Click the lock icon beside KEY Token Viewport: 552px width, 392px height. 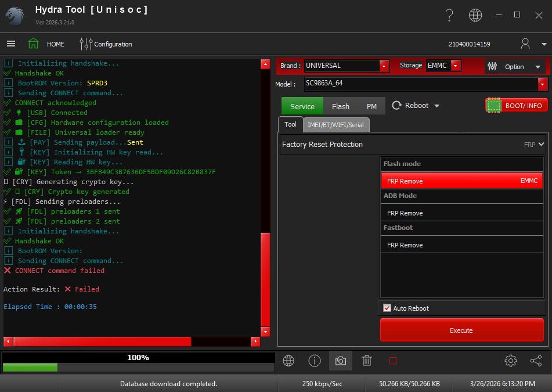[19, 171]
